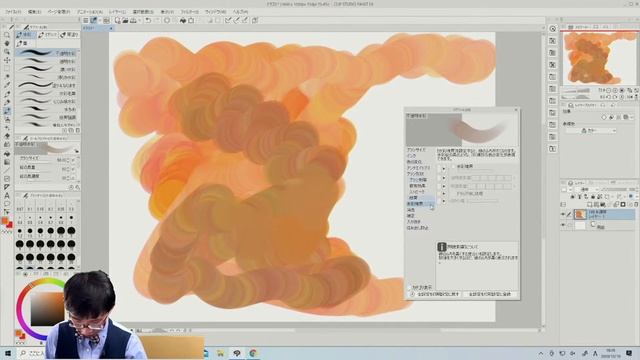The image size is (640, 360).
Task: Expand the ドラッグ後に処理 row arrow
Action: pos(444,193)
